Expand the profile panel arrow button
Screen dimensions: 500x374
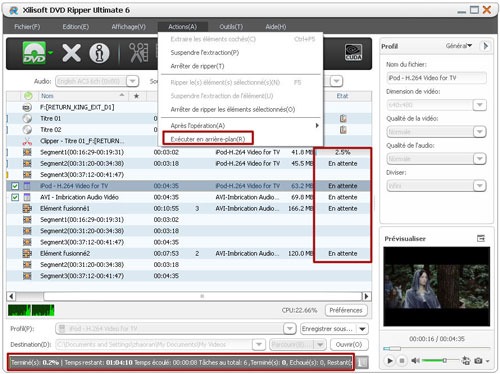tap(485, 46)
